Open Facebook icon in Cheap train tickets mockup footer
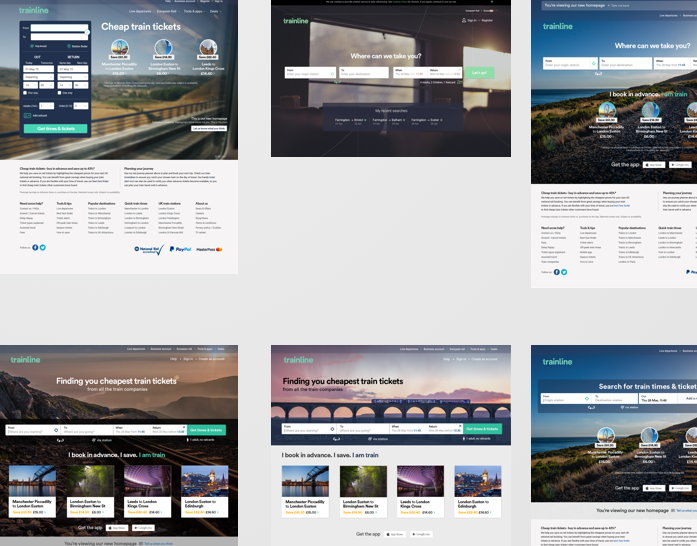The width and height of the screenshot is (697, 546). tap(35, 248)
